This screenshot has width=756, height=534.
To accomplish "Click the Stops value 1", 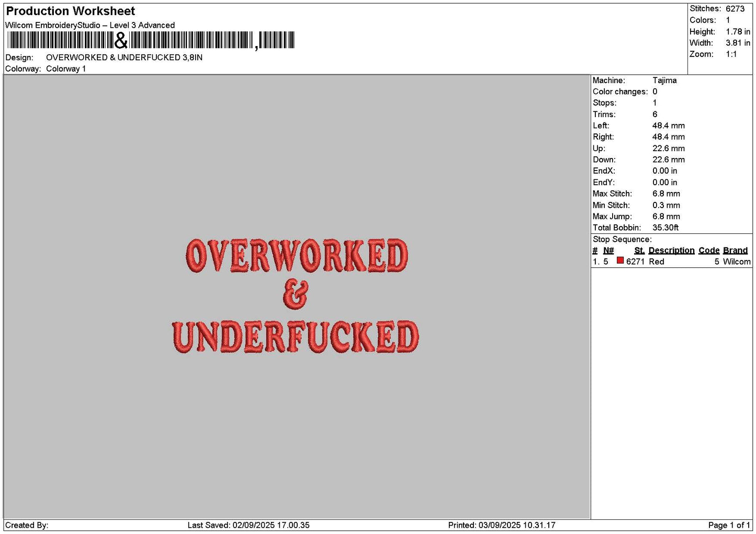I will coord(655,103).
